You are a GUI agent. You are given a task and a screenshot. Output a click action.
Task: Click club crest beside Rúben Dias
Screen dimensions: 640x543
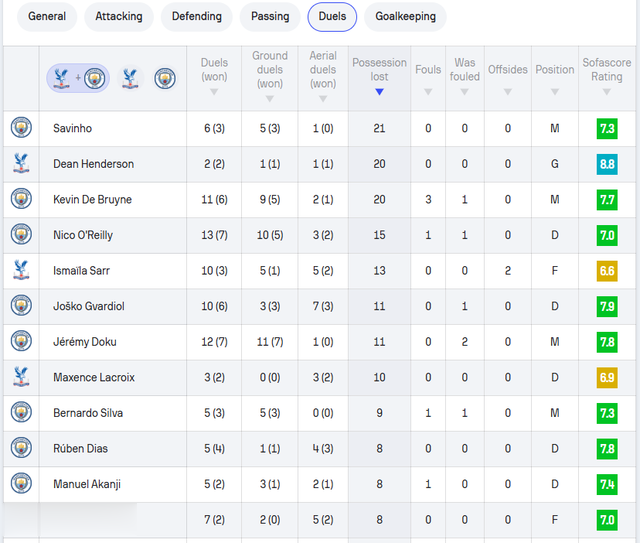21,447
